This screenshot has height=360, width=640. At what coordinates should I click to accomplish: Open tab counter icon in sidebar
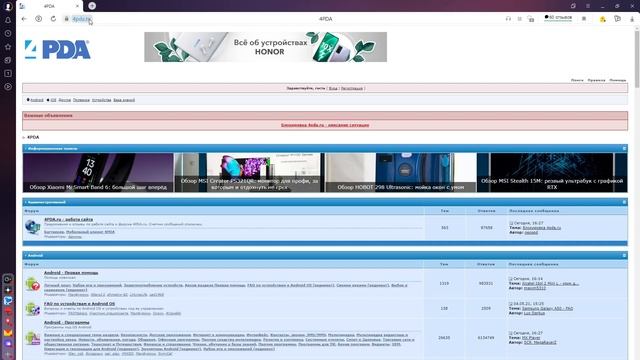[x=8, y=73]
